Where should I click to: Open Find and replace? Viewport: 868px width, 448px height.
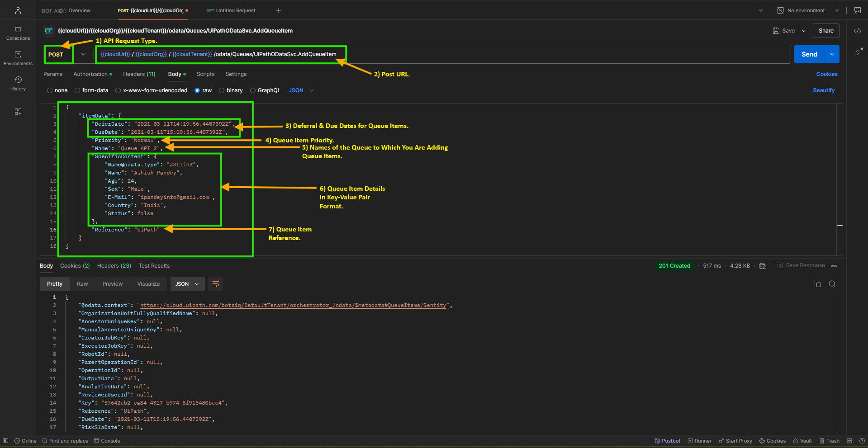coord(65,441)
